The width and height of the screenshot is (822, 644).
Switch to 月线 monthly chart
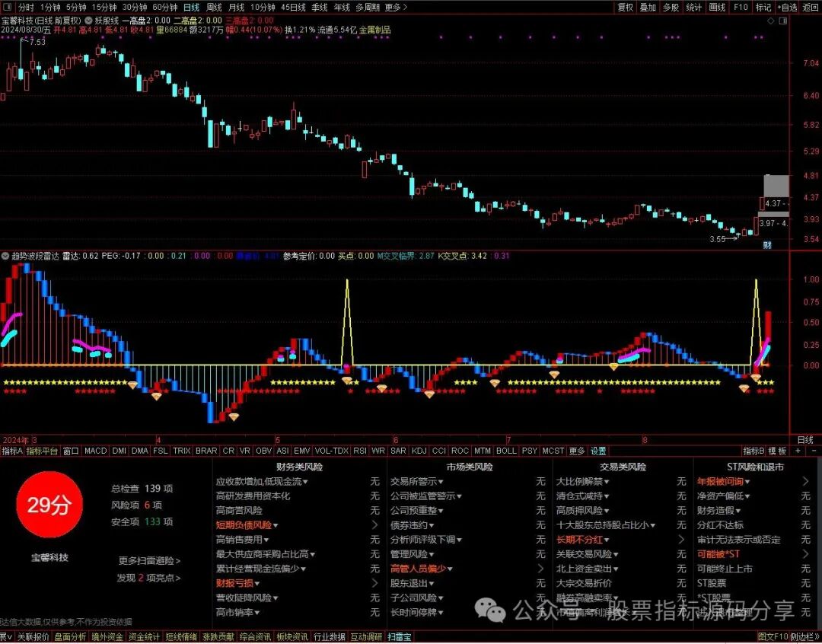click(x=237, y=8)
